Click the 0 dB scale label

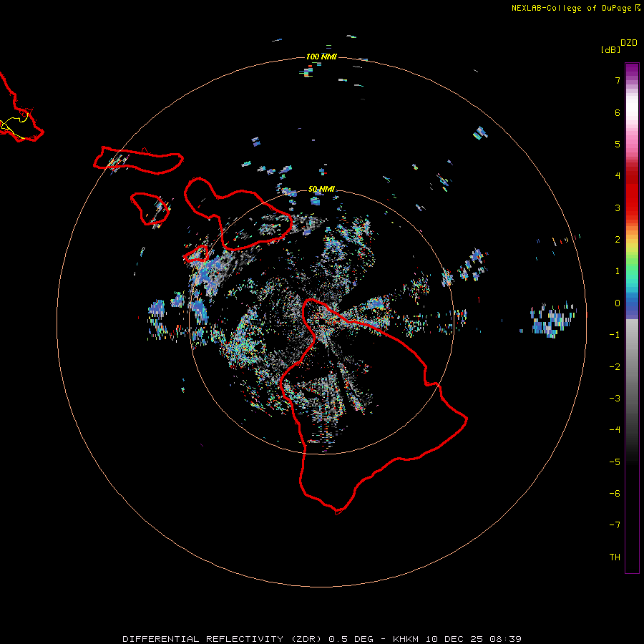[618, 303]
